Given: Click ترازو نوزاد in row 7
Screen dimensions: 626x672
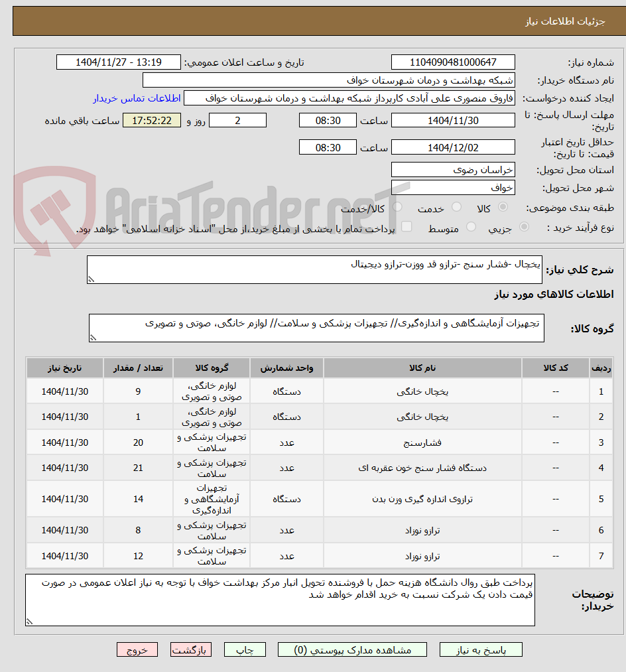Looking at the screenshot, I should 422,556.
